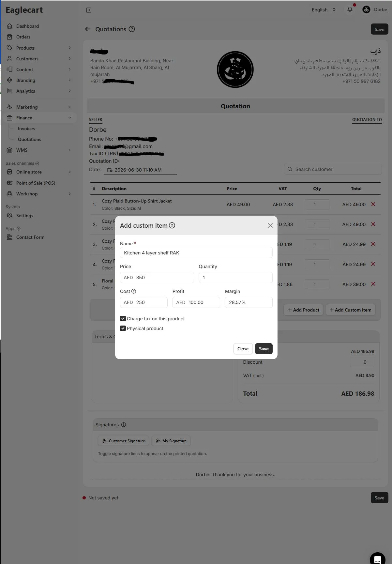
Task: Click the Search customer field
Action: tap(333, 169)
